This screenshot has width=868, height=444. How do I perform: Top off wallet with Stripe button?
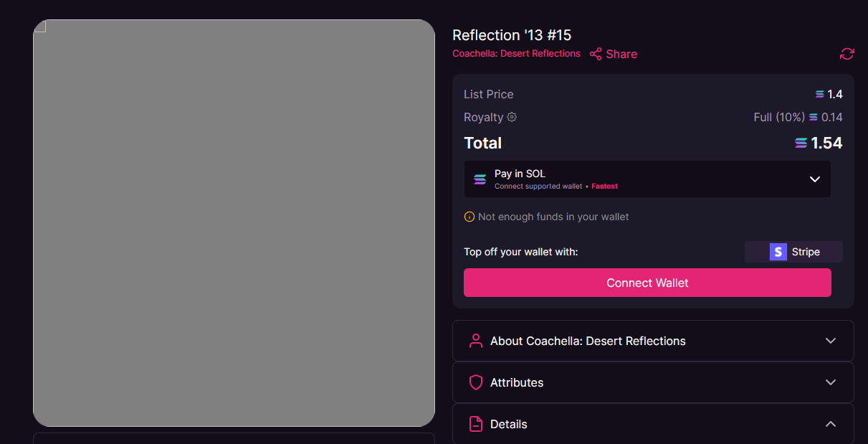pos(793,252)
